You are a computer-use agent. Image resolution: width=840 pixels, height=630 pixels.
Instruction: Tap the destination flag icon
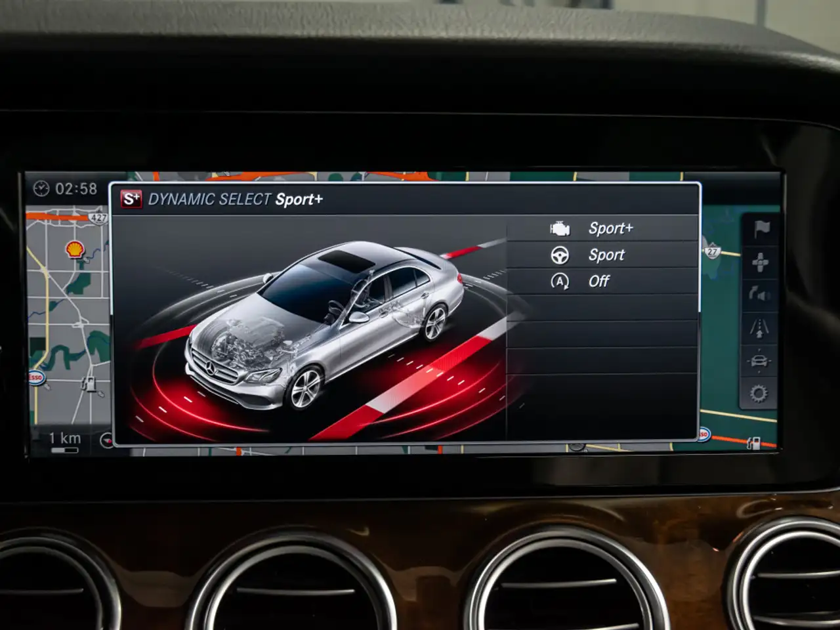pyautogui.click(x=761, y=229)
